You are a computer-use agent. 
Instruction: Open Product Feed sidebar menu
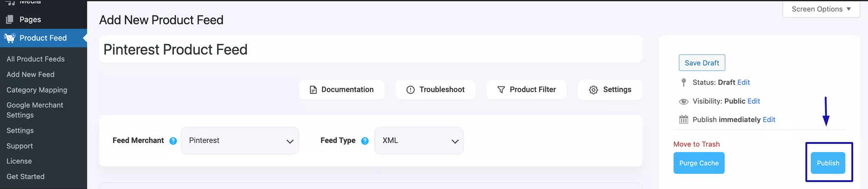[x=43, y=38]
